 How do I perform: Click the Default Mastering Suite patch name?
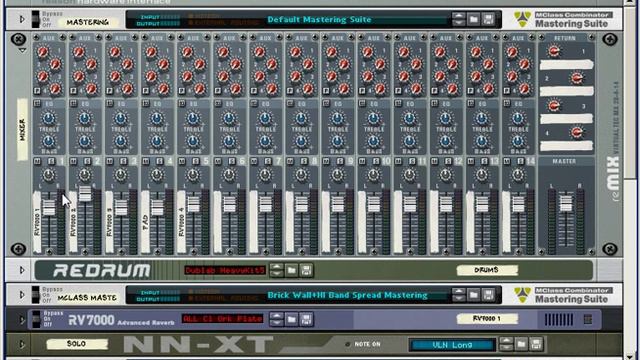click(x=319, y=19)
